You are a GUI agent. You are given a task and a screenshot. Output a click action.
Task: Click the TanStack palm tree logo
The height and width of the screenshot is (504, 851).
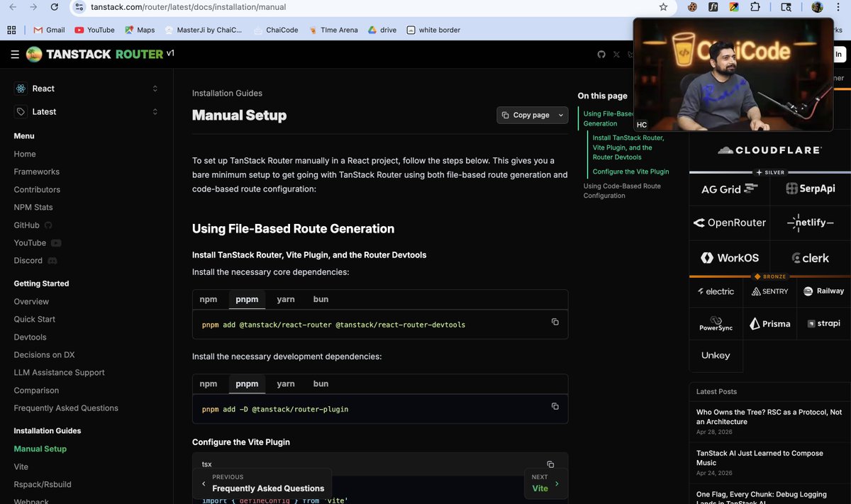[34, 55]
